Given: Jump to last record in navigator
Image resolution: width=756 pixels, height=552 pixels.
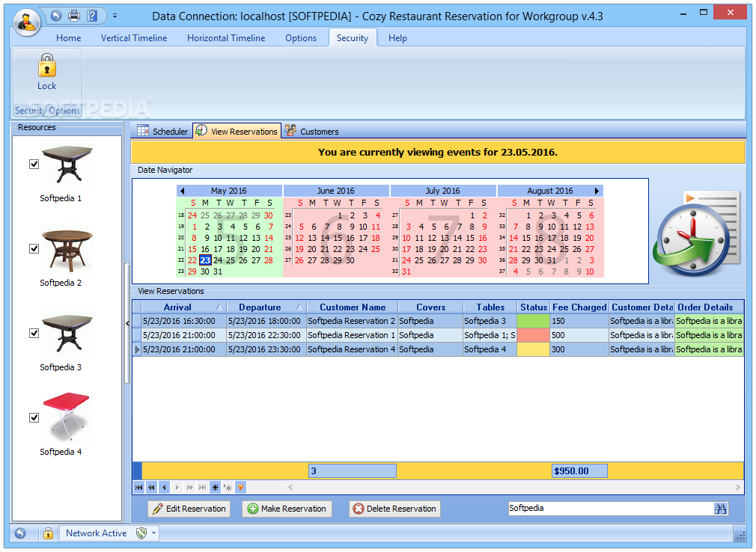Looking at the screenshot, I should (203, 488).
